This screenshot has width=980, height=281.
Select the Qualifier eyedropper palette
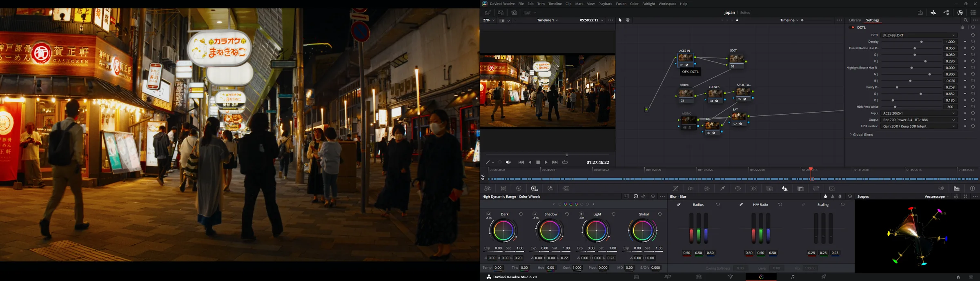(x=722, y=188)
